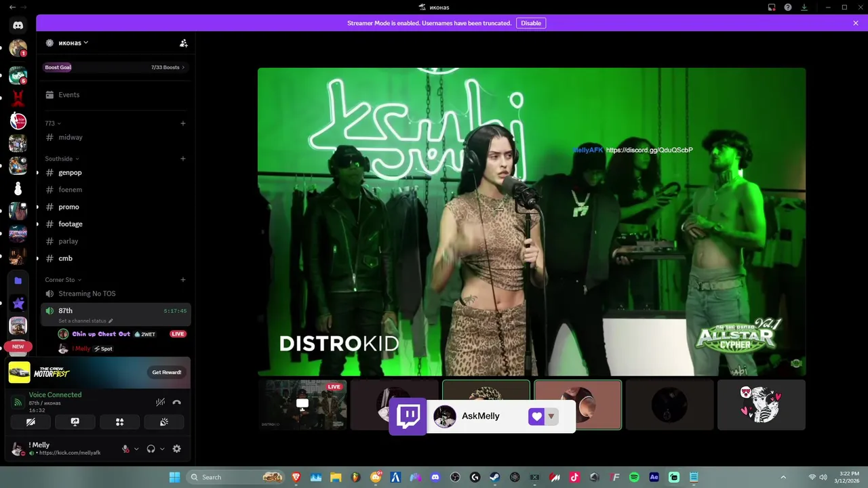The image size is (868, 488).
Task: Select the LIVE stream thumbnail tile
Action: (302, 405)
